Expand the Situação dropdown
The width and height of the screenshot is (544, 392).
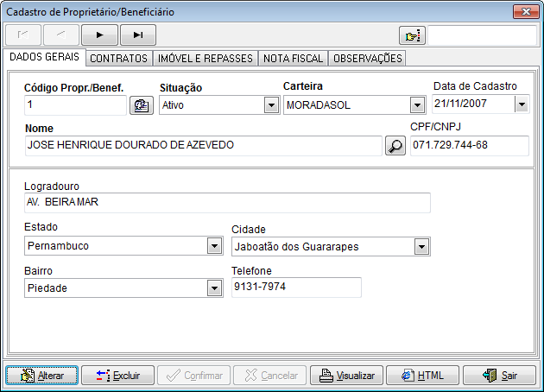click(269, 105)
